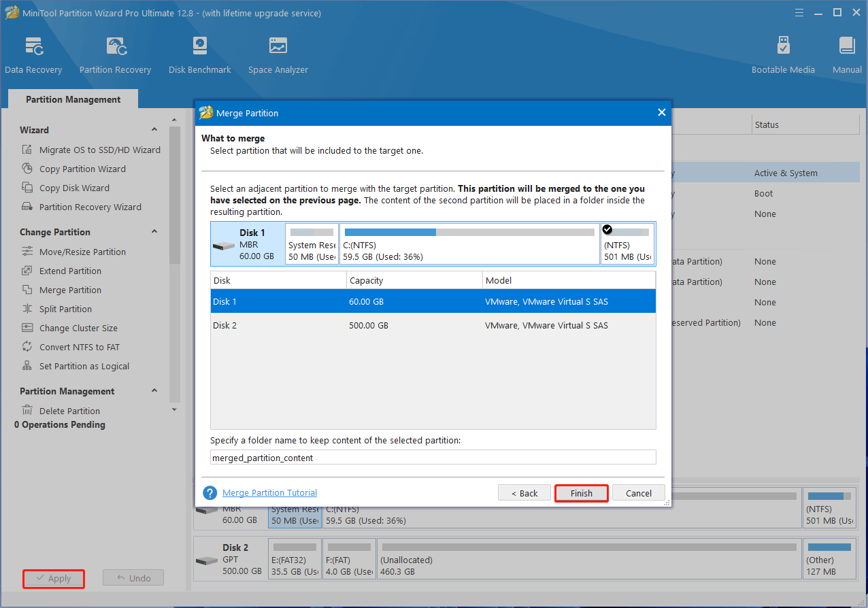Click the Model column header
The image size is (868, 608).
pyautogui.click(x=569, y=280)
